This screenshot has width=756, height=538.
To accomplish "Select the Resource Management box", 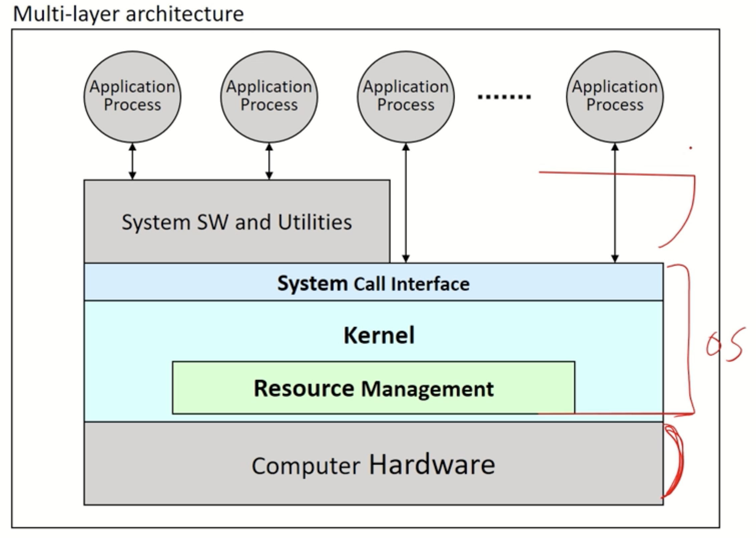I will pos(373,388).
